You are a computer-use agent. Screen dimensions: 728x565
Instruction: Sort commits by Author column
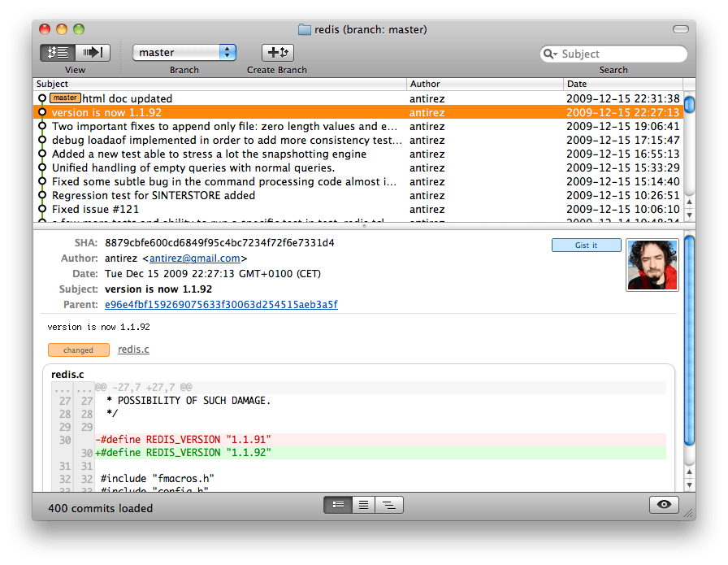coord(485,84)
